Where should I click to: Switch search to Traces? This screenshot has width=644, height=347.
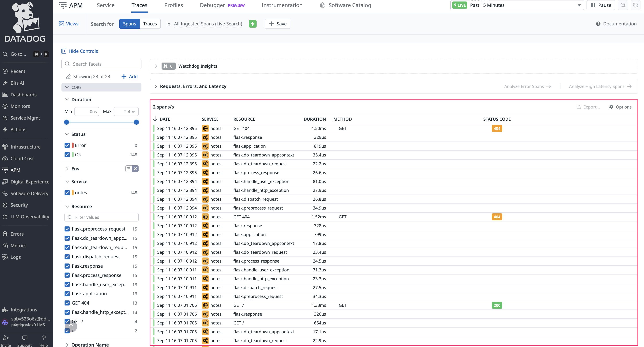tap(150, 24)
